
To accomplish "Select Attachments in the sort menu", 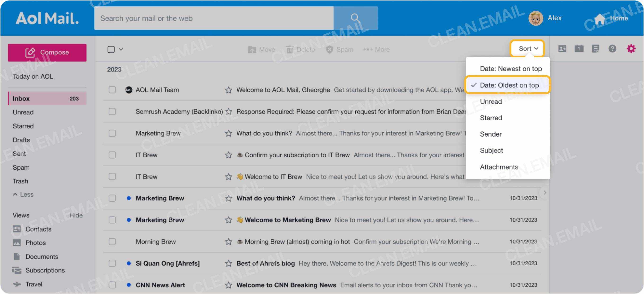I will (x=499, y=167).
